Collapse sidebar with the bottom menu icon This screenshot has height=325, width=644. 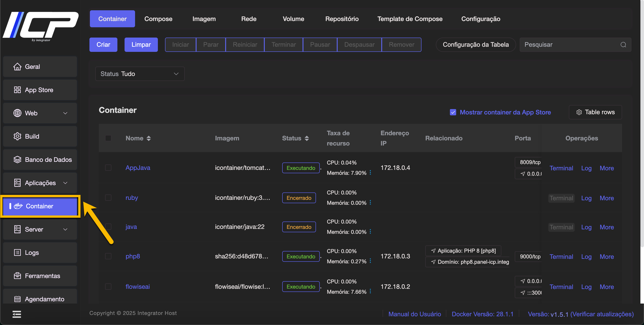[x=17, y=314]
